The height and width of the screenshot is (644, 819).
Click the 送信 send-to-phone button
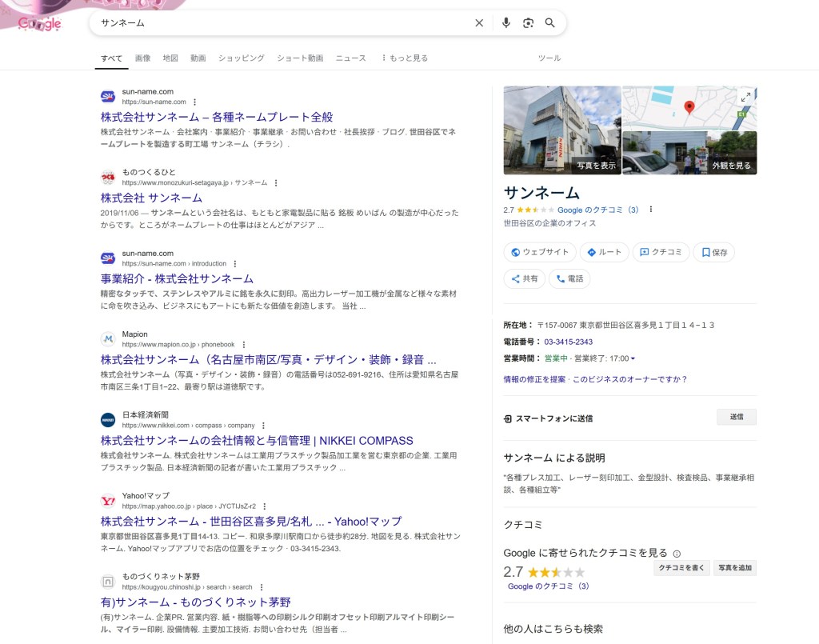736,417
